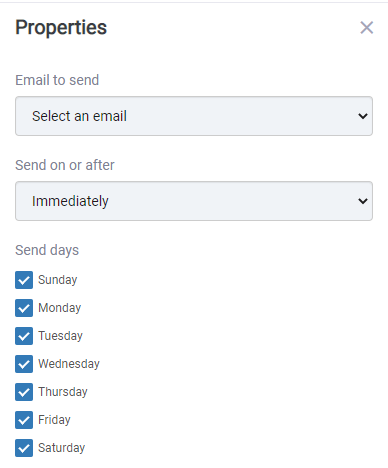Click the Sunday label text
The image size is (388, 468).
click(x=58, y=280)
